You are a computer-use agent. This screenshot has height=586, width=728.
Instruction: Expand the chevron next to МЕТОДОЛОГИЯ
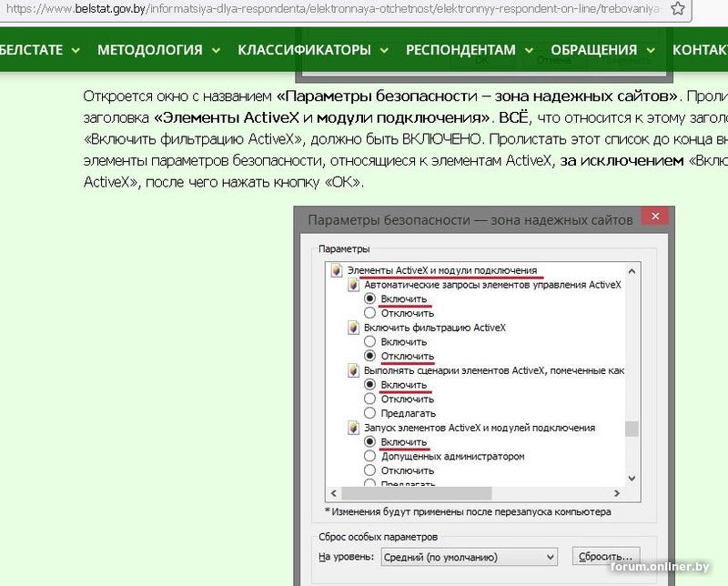pos(216,50)
